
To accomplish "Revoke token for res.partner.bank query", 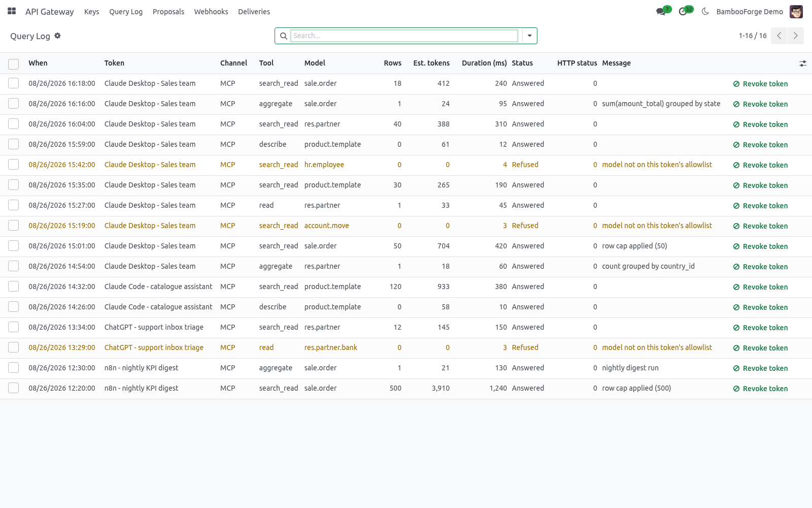I will (x=760, y=348).
